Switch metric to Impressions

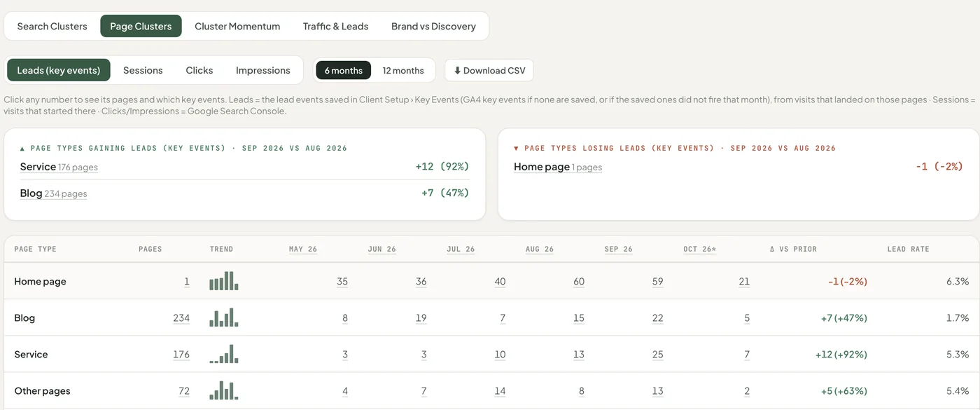click(x=263, y=70)
